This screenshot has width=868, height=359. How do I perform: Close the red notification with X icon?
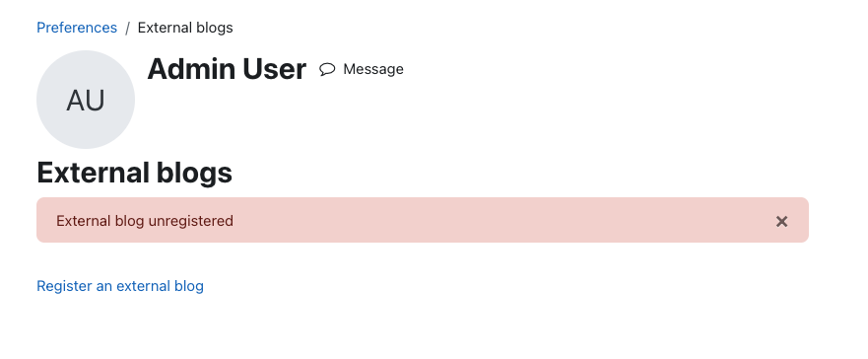781,222
